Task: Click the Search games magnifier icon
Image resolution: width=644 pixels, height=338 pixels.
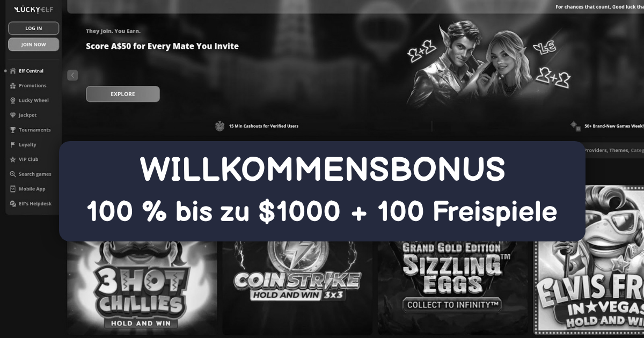Action: pos(13,174)
